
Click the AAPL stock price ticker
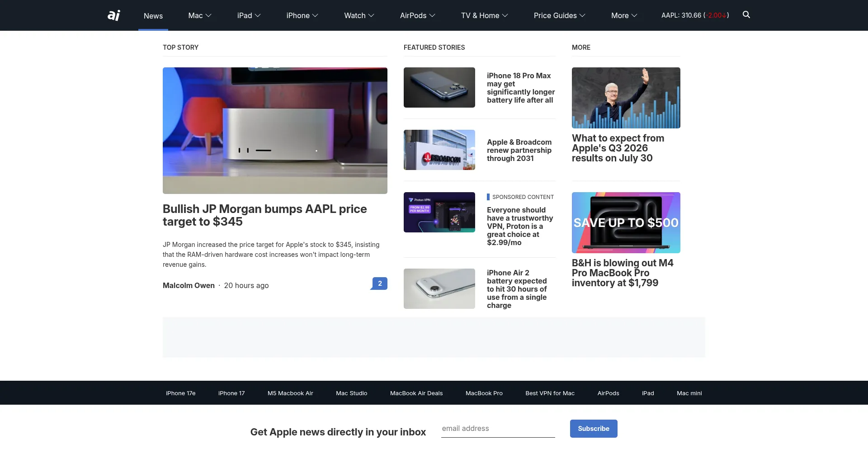coord(695,15)
